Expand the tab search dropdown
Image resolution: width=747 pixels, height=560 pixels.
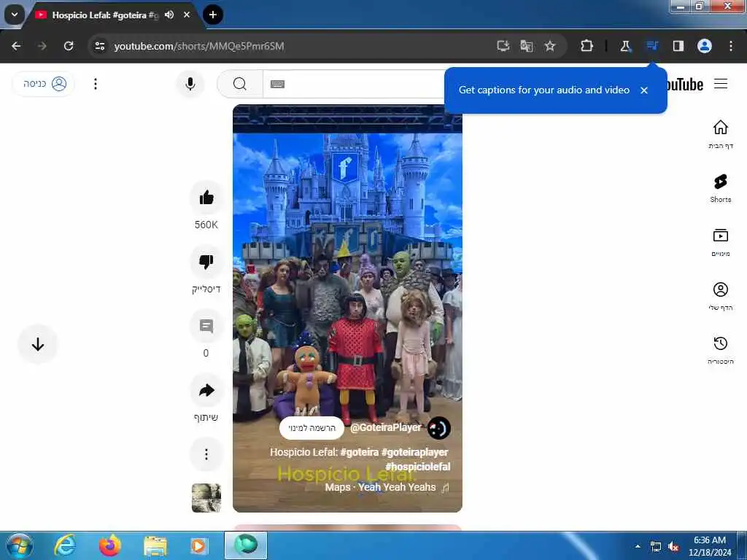pos(15,15)
